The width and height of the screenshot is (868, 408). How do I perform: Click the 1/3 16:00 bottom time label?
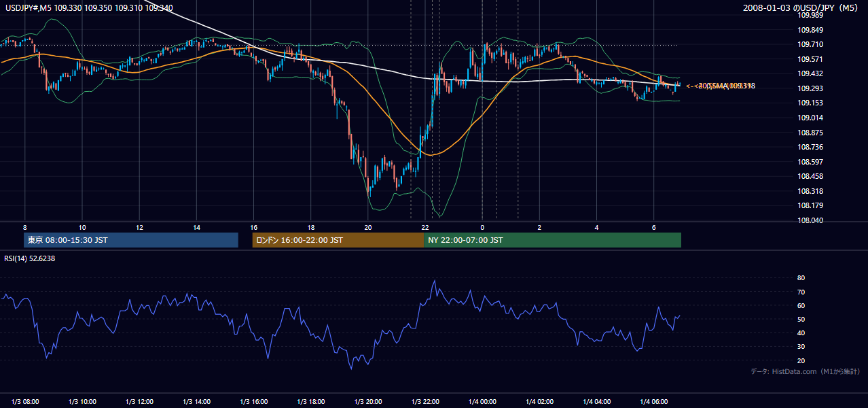(x=253, y=401)
